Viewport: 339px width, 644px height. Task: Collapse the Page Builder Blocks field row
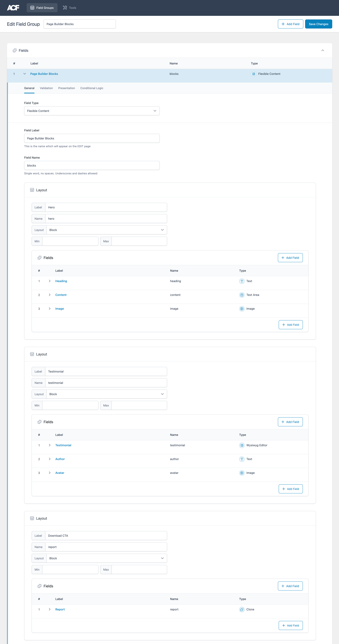tap(24, 74)
